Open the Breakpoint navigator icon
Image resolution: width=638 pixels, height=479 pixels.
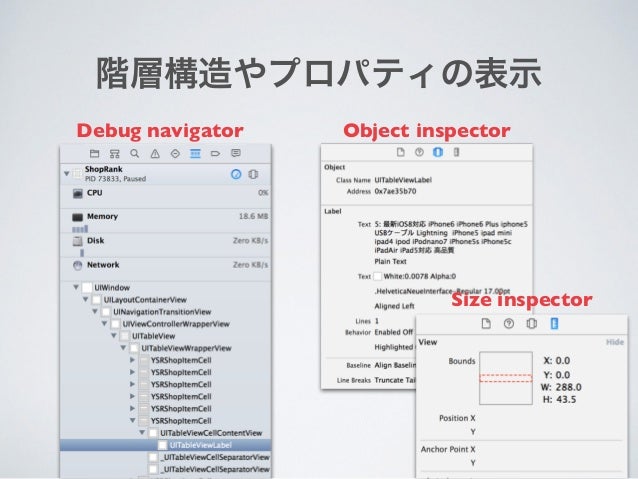pos(215,153)
